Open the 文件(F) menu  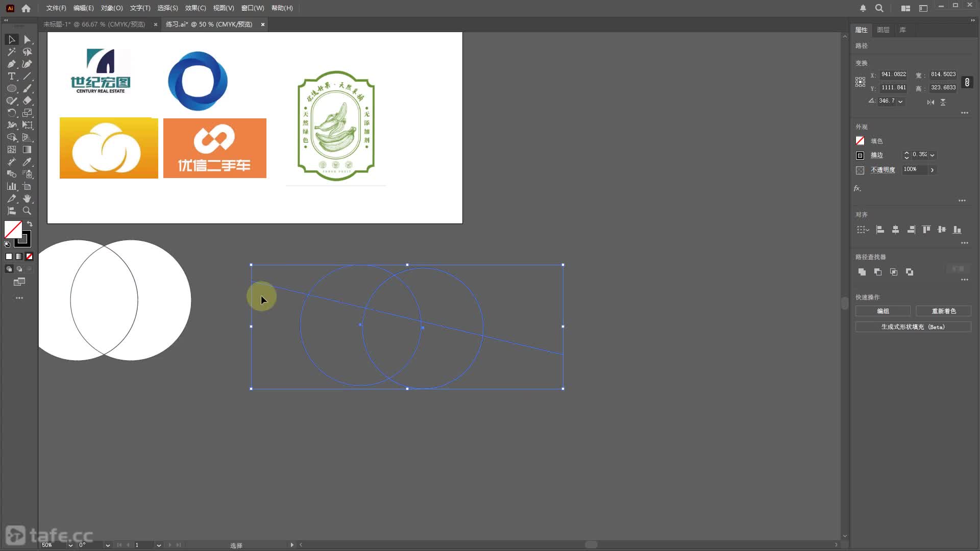click(56, 8)
